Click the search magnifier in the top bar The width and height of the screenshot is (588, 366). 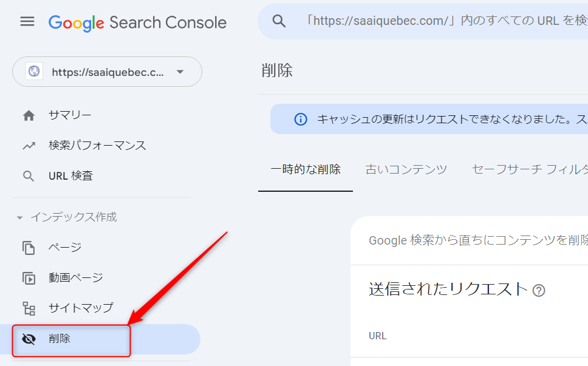coord(279,21)
